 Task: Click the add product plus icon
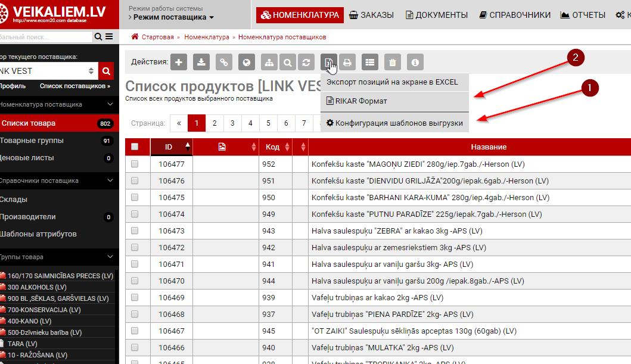click(179, 62)
